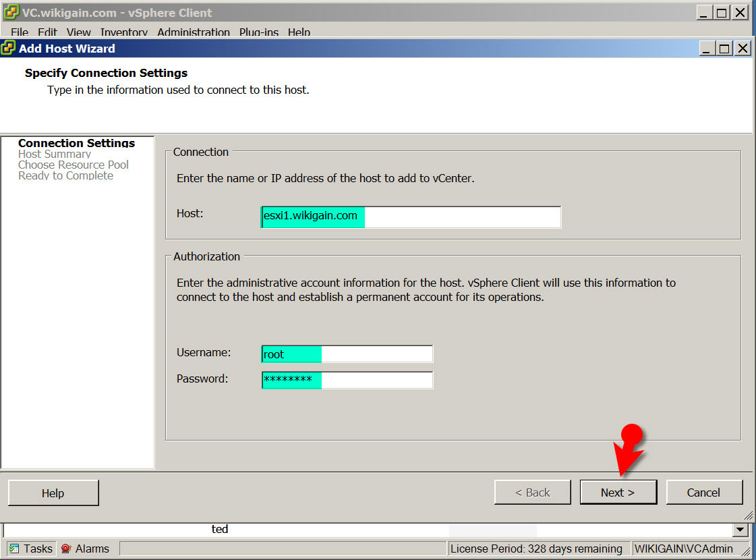756x560 pixels.
Task: Open the Edit menu
Action: coord(47,32)
